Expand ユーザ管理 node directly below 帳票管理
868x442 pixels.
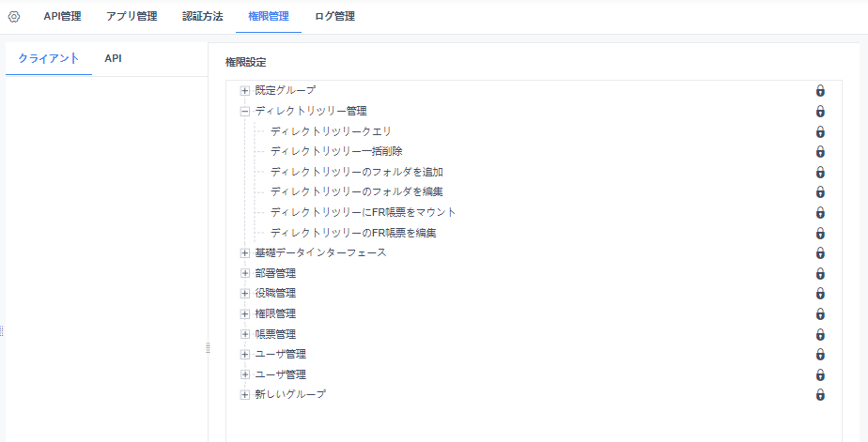coord(244,354)
